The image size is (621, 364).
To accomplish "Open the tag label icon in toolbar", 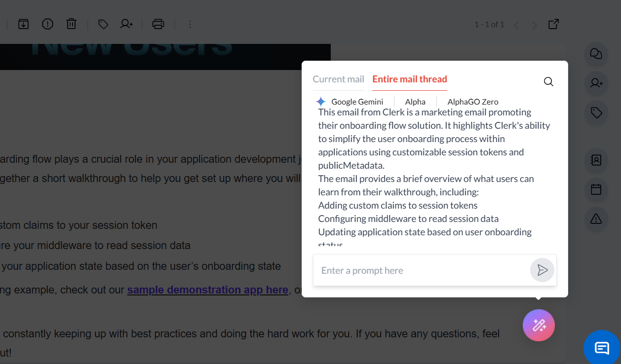I will pos(103,24).
